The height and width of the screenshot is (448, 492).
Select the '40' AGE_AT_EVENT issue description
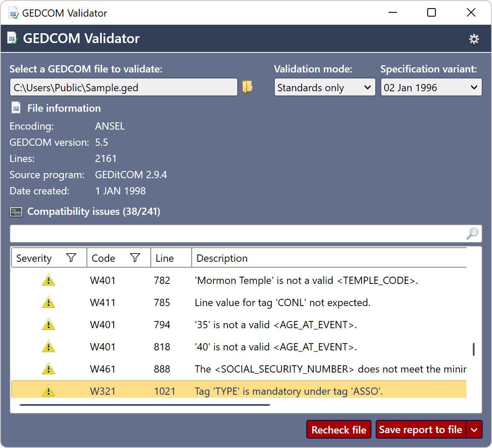276,347
